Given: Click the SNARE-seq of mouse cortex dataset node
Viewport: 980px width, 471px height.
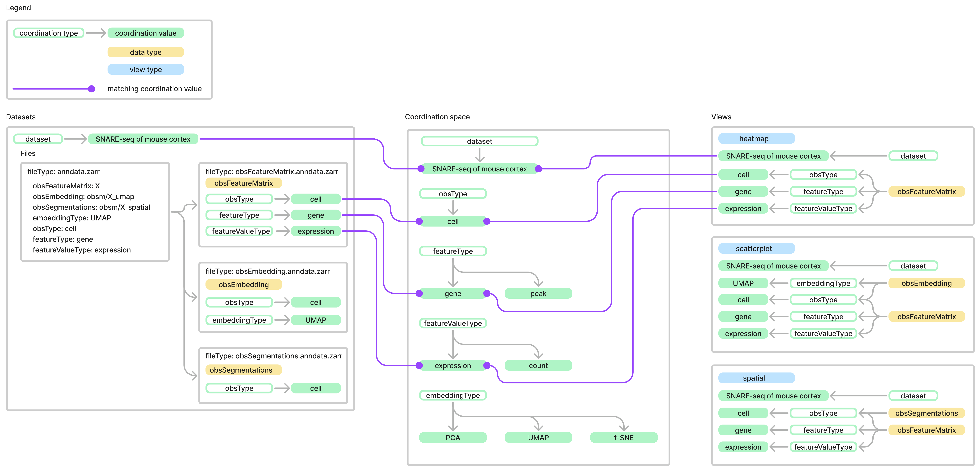Looking at the screenshot, I should pos(143,139).
